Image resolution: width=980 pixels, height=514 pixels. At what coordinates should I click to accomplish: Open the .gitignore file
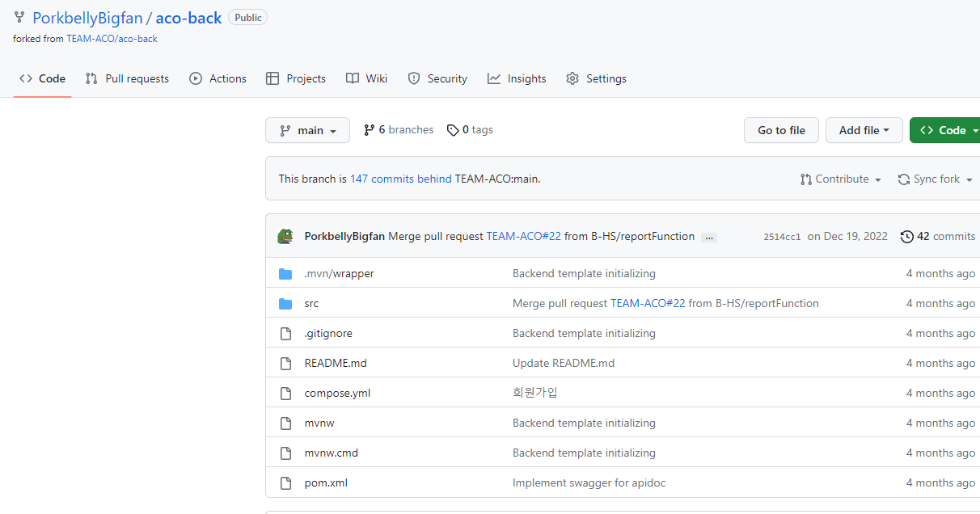tap(328, 334)
